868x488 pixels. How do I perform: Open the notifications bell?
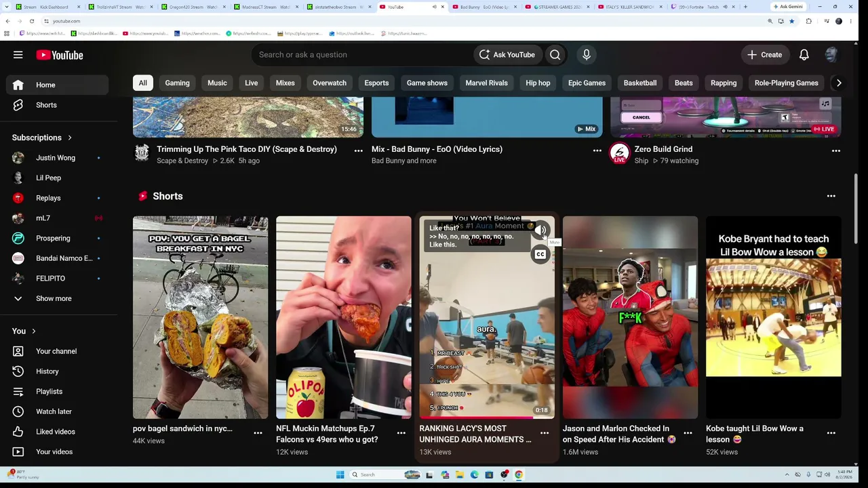(804, 55)
